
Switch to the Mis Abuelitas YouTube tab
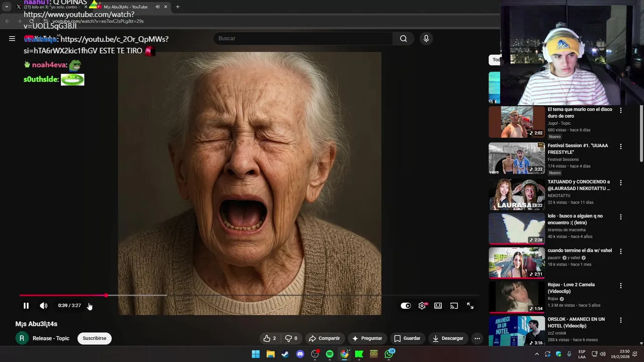click(x=126, y=7)
